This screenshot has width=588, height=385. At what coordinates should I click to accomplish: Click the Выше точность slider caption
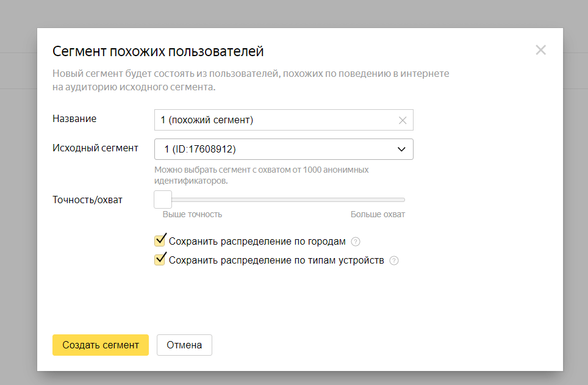(192, 214)
